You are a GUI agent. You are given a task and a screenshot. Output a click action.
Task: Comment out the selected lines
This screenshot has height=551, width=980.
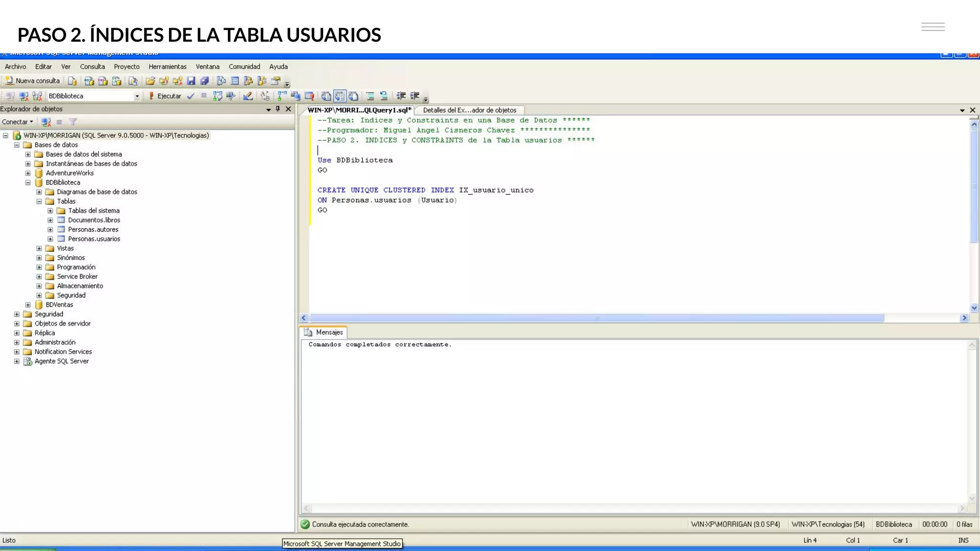(370, 96)
